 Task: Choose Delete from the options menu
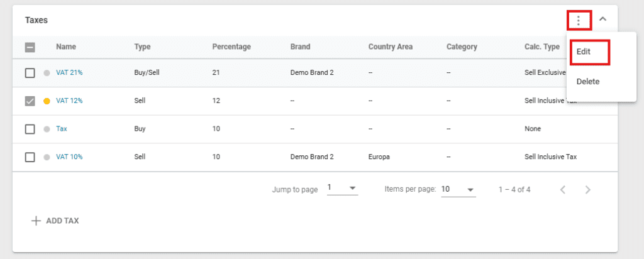pyautogui.click(x=588, y=81)
